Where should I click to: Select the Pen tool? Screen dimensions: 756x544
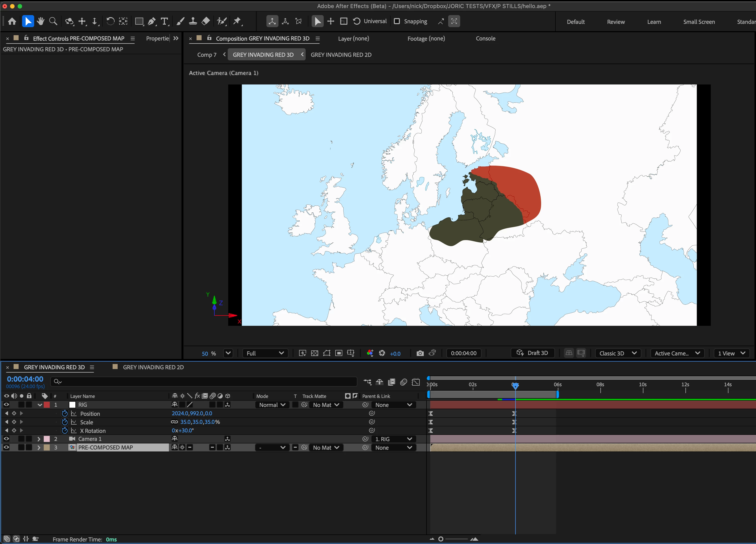[x=151, y=22]
